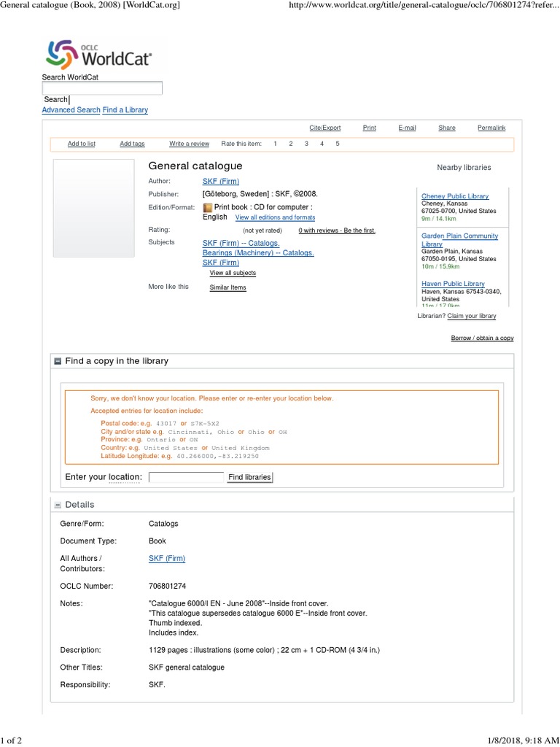Screen dimensions: 560x747
Task: Click Write a review link
Action: tap(189, 144)
